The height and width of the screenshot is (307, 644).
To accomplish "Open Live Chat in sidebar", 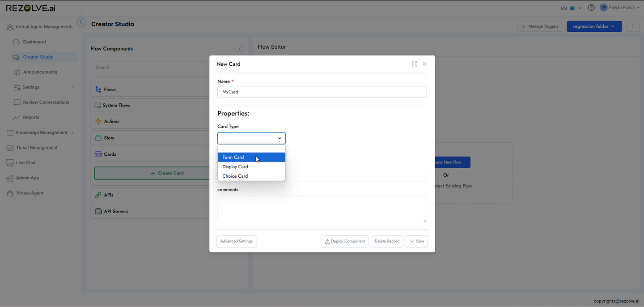I will pos(26,163).
